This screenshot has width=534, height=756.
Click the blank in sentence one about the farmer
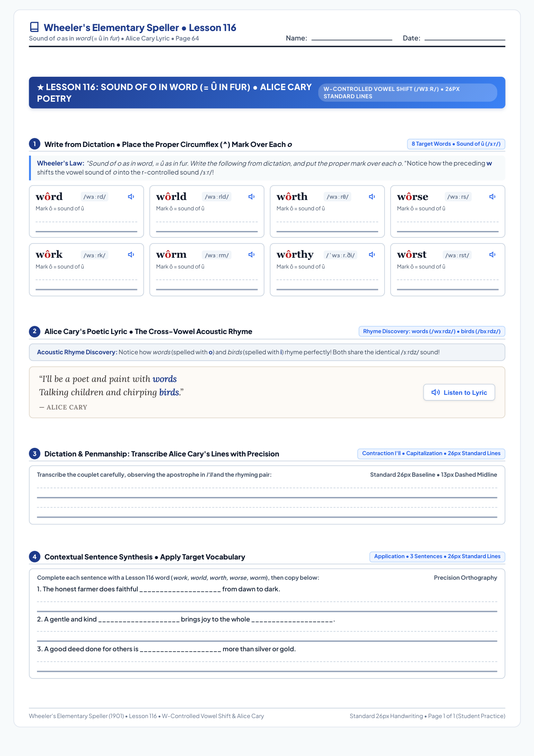(x=180, y=589)
